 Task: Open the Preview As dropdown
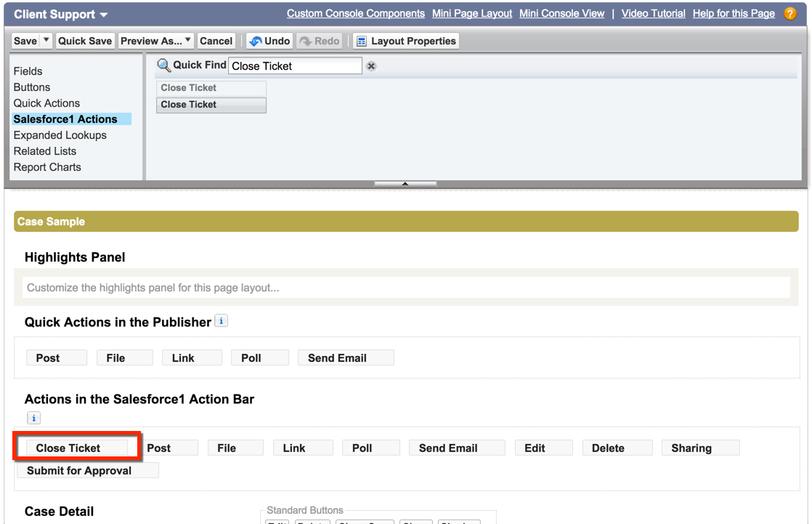[x=156, y=41]
